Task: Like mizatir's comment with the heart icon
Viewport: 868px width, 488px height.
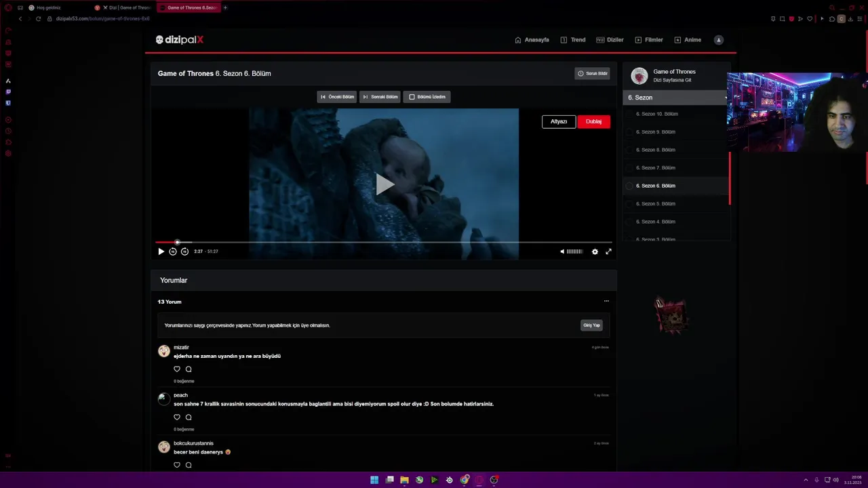Action: (x=177, y=369)
